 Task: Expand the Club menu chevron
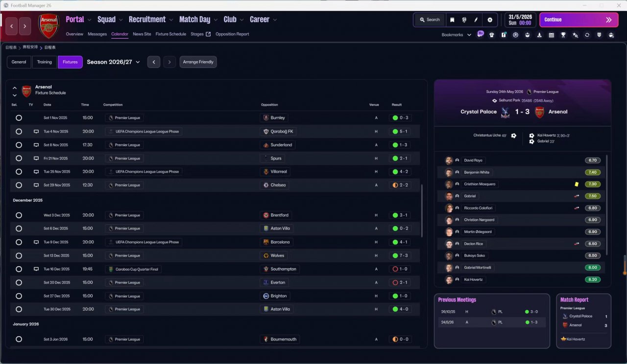pyautogui.click(x=241, y=20)
